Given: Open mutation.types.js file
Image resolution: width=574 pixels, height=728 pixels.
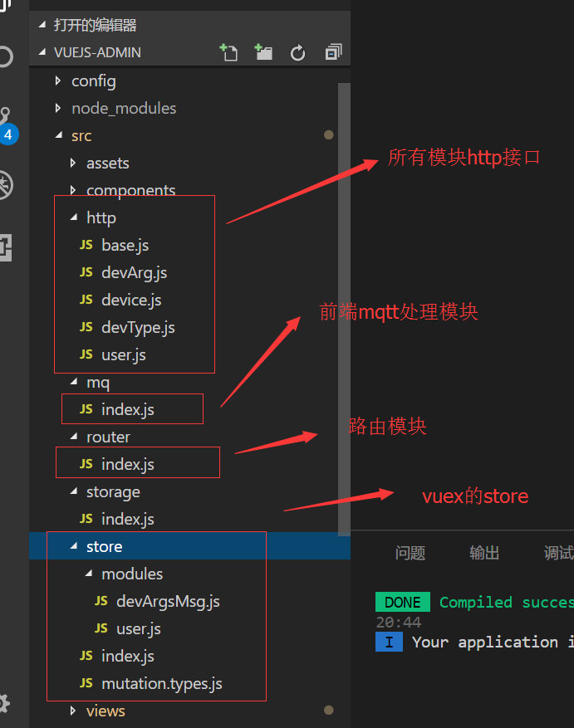Looking at the screenshot, I should pos(161,684).
